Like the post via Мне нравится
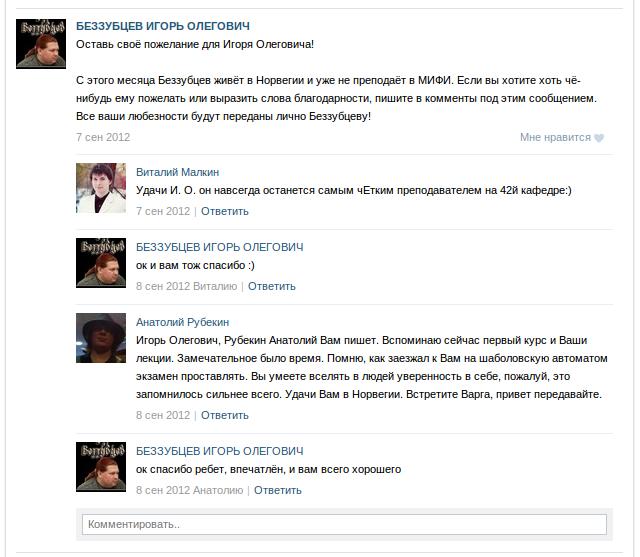The height and width of the screenshot is (557, 640). pyautogui.click(x=555, y=138)
